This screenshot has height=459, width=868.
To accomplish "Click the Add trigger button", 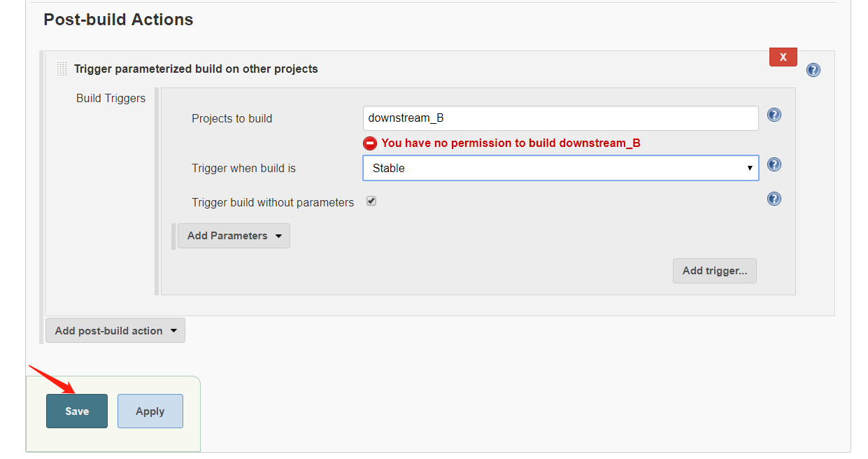I will [714, 271].
